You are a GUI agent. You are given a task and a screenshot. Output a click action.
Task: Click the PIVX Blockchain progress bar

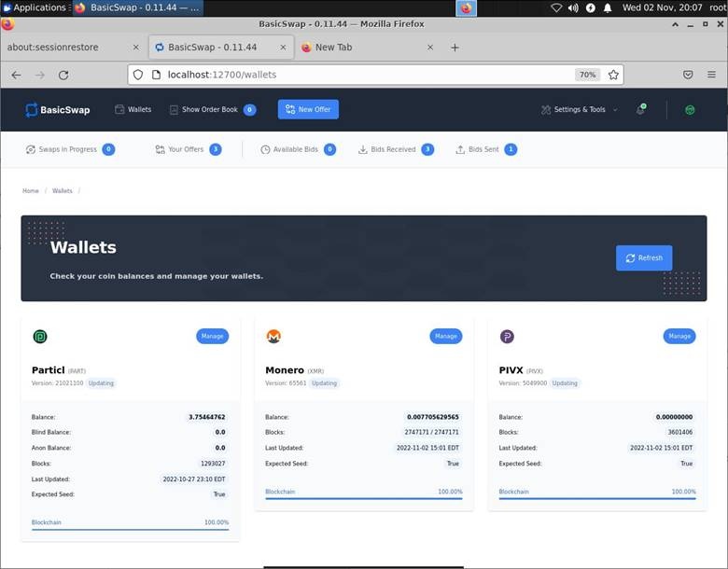[x=597, y=499]
